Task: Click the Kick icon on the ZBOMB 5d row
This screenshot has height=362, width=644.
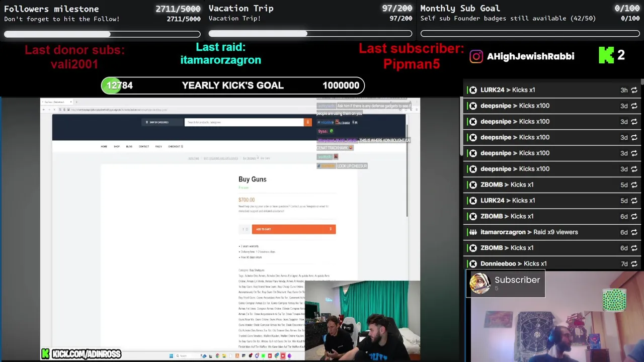Action: [x=473, y=185]
